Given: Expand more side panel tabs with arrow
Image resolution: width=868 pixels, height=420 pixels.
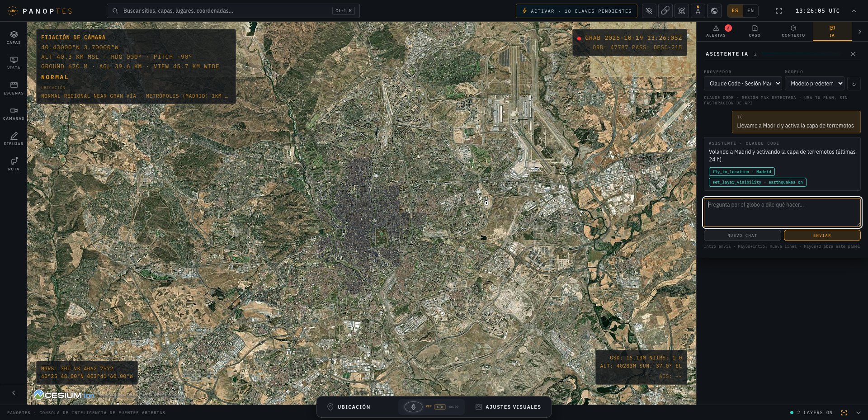Looking at the screenshot, I should [860, 32].
